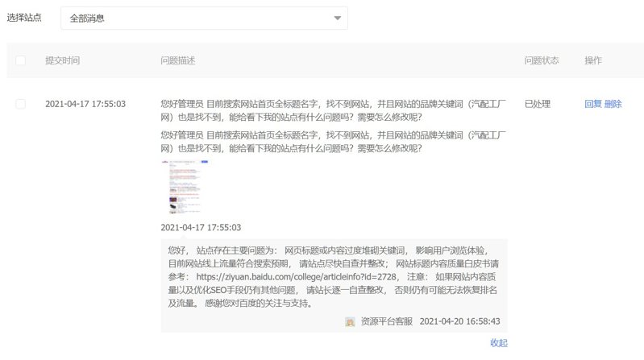Screen dimensions: 644x360
Task: Click the 提交时间 column header
Action: [62, 60]
